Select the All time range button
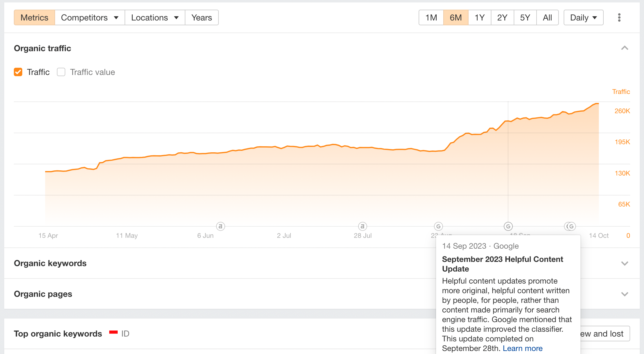Viewport: 644px width, 354px height. 547,17
